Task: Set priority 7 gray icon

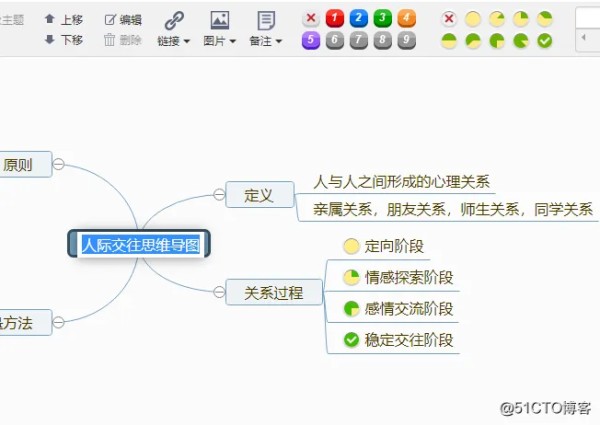Action: click(359, 40)
